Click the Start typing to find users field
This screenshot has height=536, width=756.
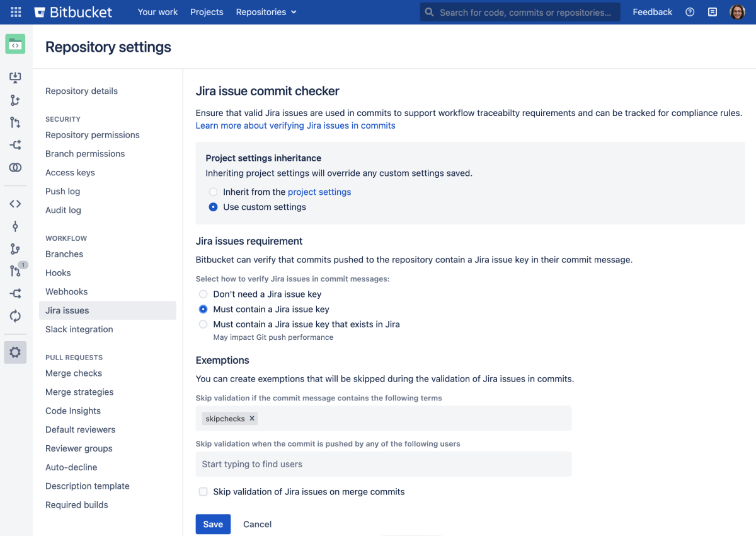pyautogui.click(x=384, y=464)
